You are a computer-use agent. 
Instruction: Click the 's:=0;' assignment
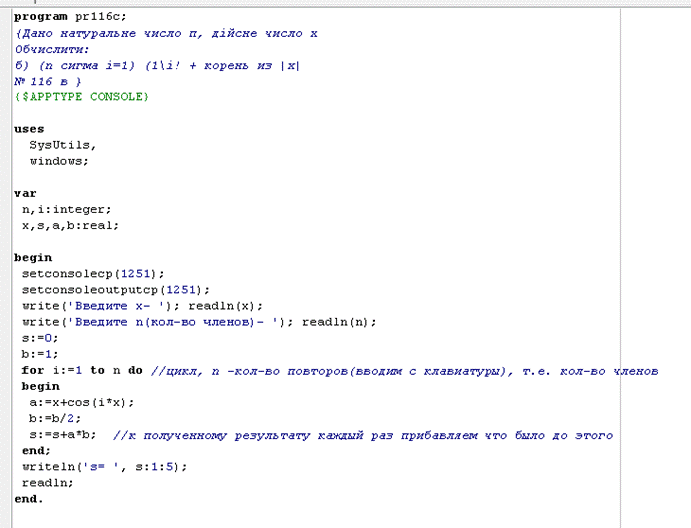tap(40, 338)
